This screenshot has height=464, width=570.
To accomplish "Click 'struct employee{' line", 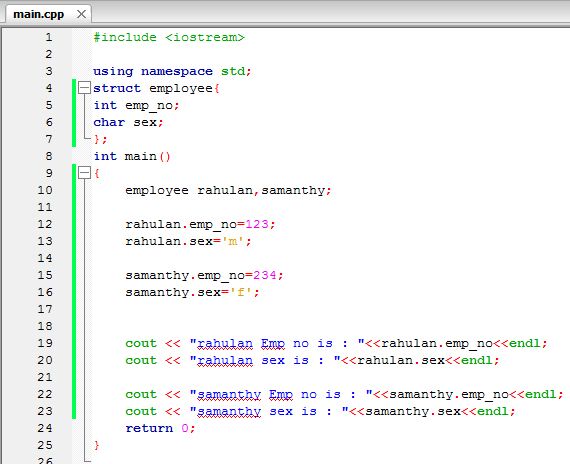I will [x=156, y=88].
